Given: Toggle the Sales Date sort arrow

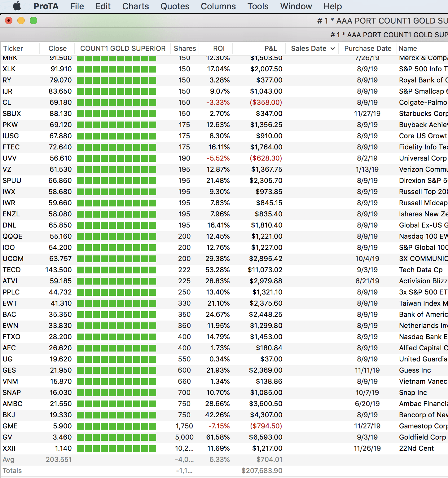Looking at the screenshot, I should click(x=333, y=49).
